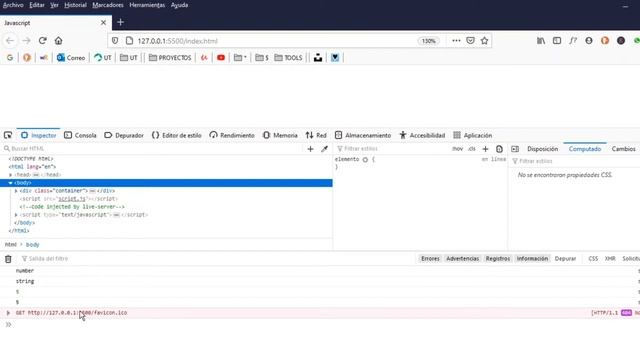Switch to the Inspector tab
This screenshot has height=360, width=640.
click(39, 135)
